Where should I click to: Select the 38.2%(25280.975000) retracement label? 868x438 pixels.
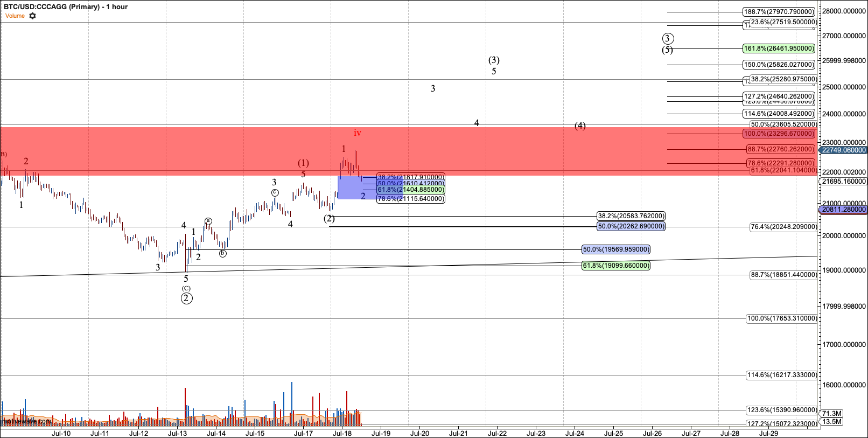(x=783, y=79)
